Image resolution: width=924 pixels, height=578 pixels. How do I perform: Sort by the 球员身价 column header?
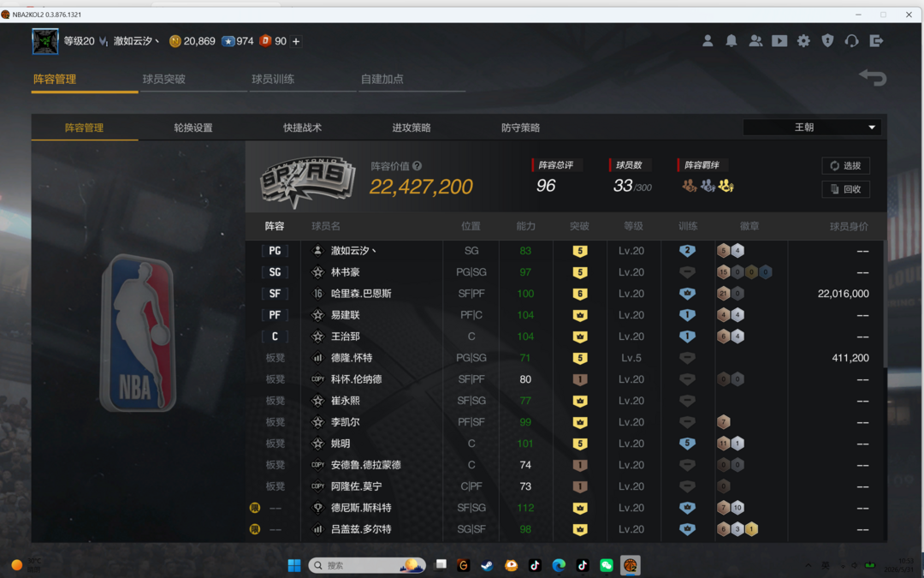click(x=849, y=226)
